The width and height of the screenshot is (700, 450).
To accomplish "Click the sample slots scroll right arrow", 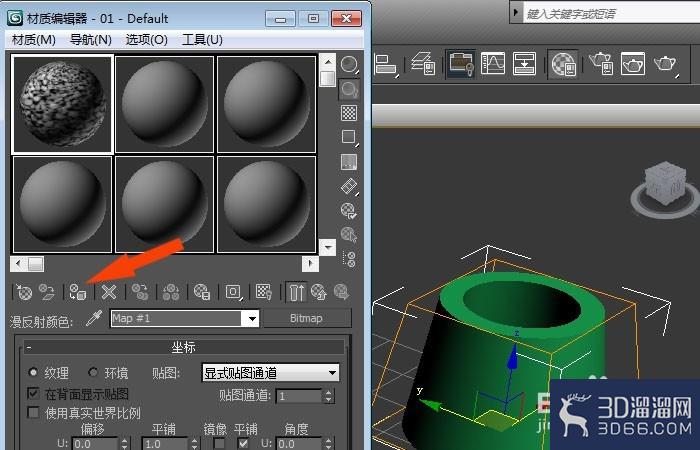I will tap(311, 264).
